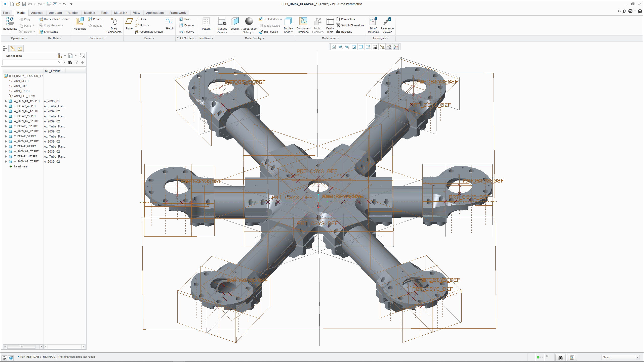
Task: Expand the TUBEPAR_4Z.PRT tree node
Action: (6, 106)
